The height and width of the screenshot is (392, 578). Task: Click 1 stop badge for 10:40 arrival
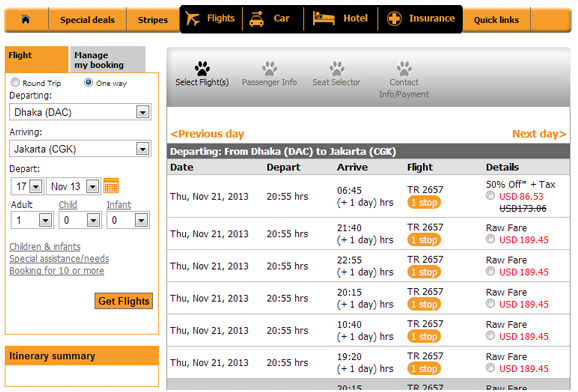point(424,337)
